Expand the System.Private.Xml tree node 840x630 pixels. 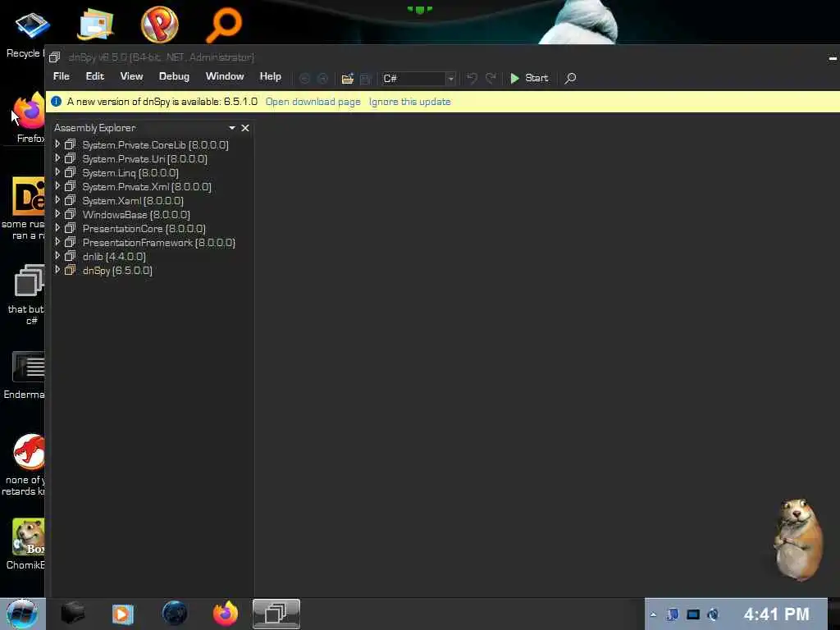57,186
